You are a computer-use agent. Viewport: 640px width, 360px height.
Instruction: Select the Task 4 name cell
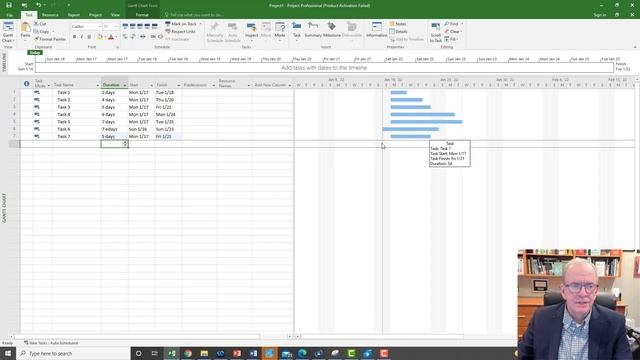coord(76,114)
